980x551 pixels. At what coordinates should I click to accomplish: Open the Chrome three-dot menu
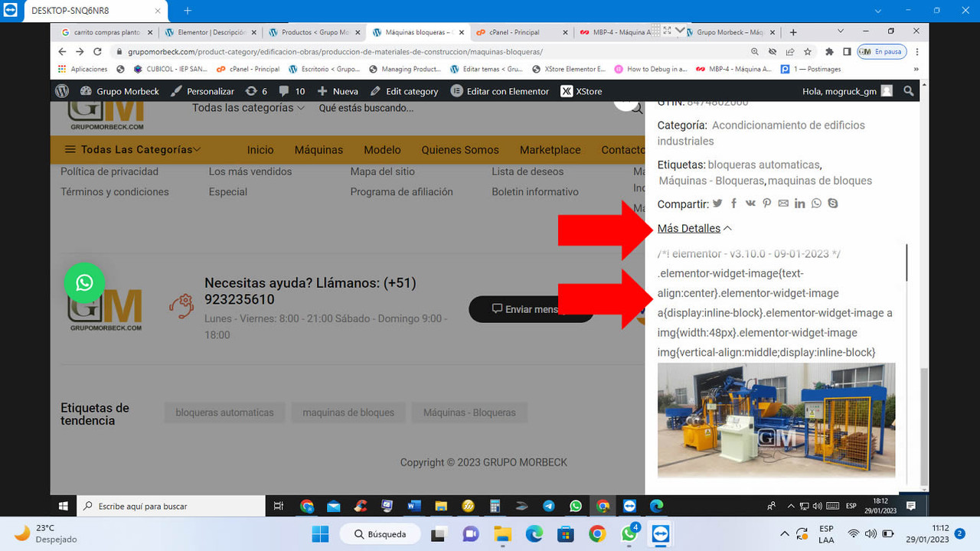tap(917, 51)
